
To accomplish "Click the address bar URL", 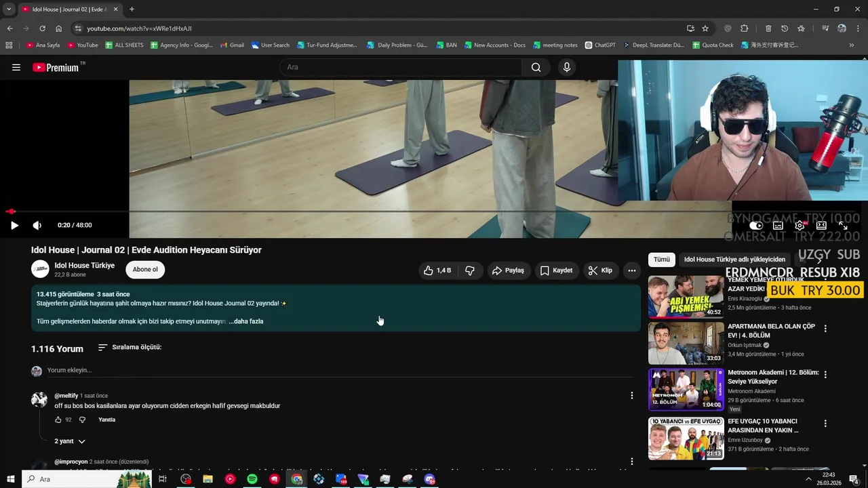I will point(139,28).
